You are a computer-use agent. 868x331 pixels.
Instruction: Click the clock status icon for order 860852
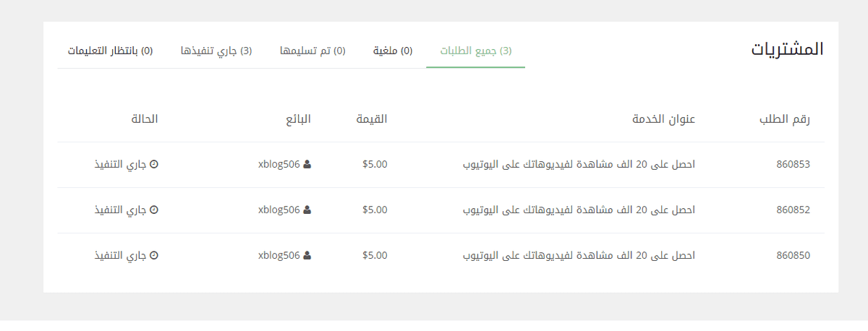click(x=153, y=210)
